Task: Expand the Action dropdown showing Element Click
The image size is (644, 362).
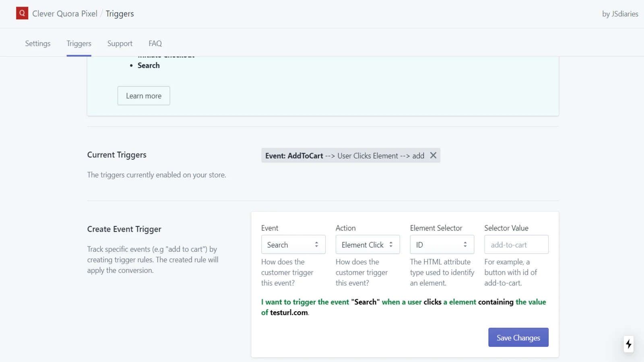Action: coord(367,245)
